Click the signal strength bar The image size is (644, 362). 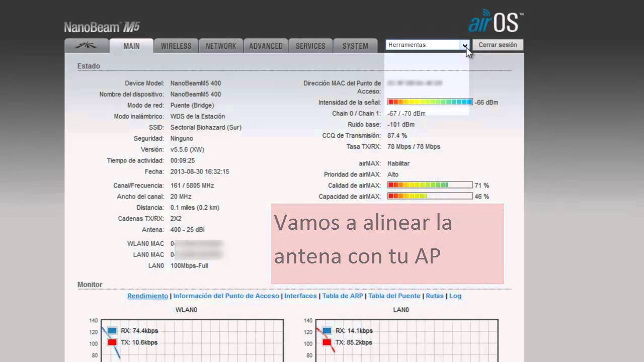pos(430,102)
